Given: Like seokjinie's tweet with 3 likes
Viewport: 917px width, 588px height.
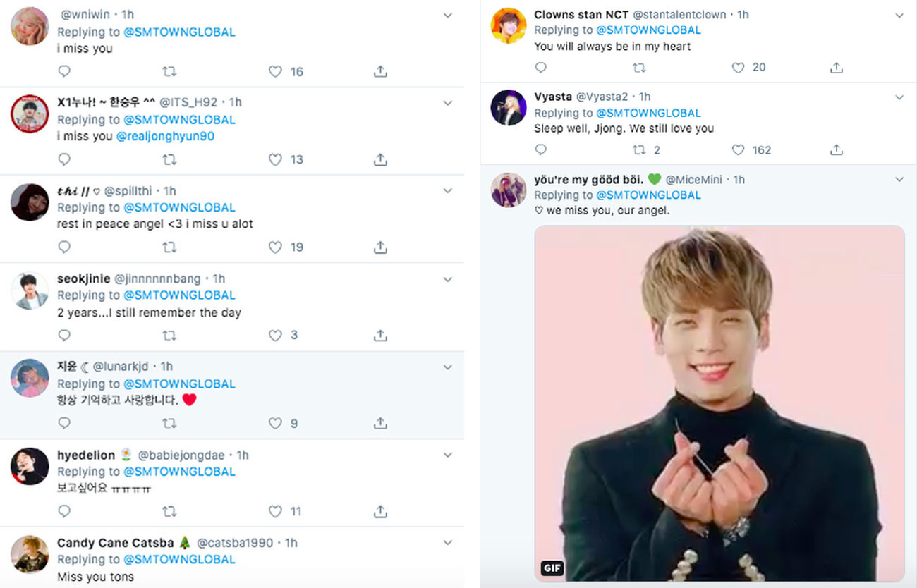Looking at the screenshot, I should [276, 335].
